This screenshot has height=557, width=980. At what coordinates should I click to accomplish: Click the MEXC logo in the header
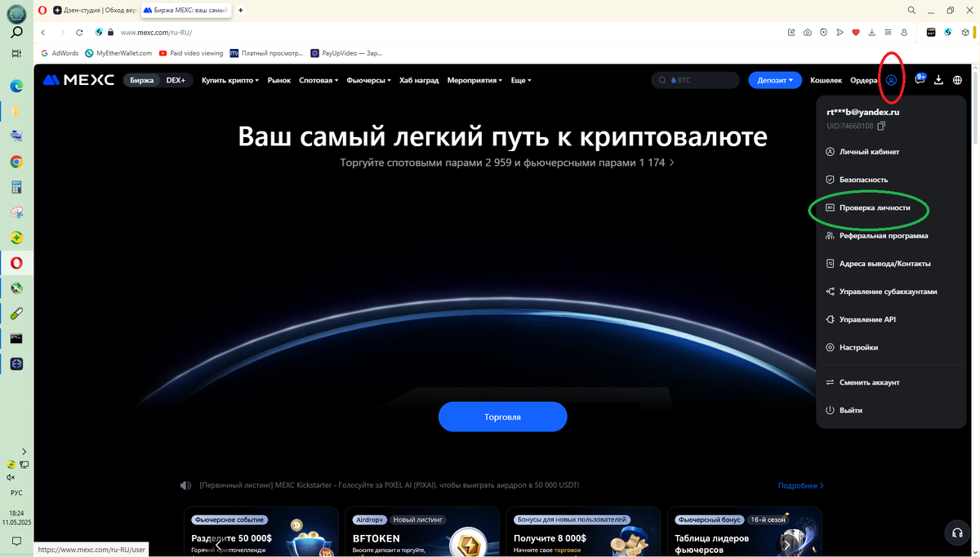point(78,80)
